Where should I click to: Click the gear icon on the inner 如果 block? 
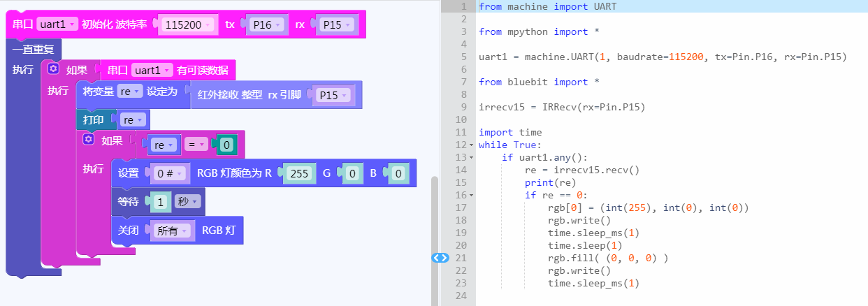click(88, 140)
